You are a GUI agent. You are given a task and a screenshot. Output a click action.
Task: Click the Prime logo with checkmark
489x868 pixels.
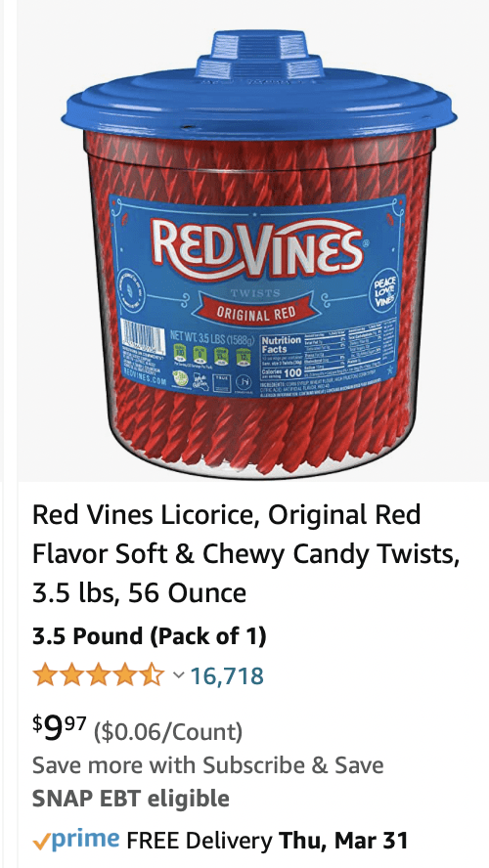click(75, 841)
